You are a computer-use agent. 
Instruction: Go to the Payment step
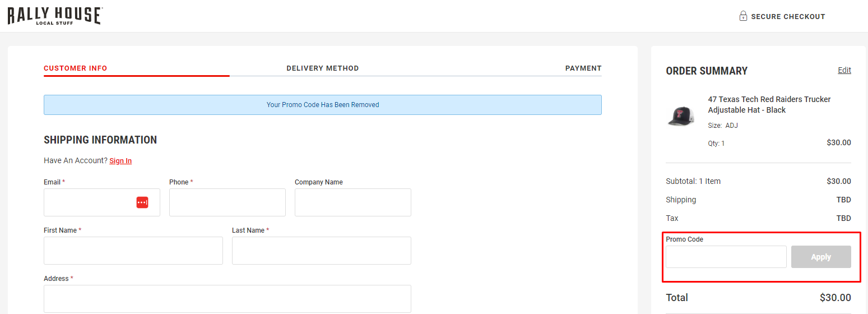tap(583, 68)
